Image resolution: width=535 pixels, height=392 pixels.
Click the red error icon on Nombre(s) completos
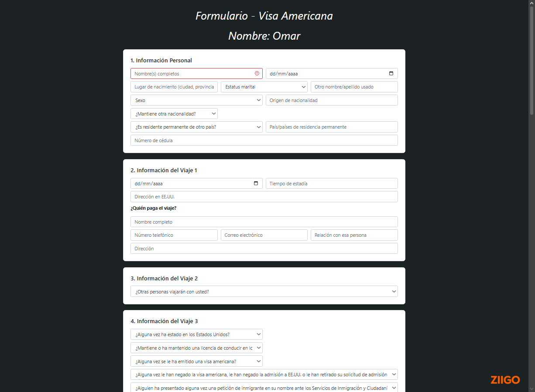(257, 73)
